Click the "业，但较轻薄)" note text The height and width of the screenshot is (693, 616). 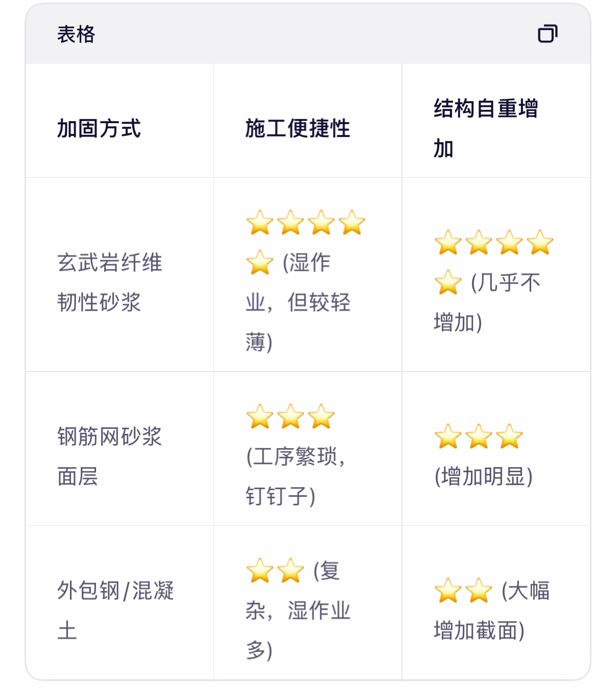coord(298,303)
